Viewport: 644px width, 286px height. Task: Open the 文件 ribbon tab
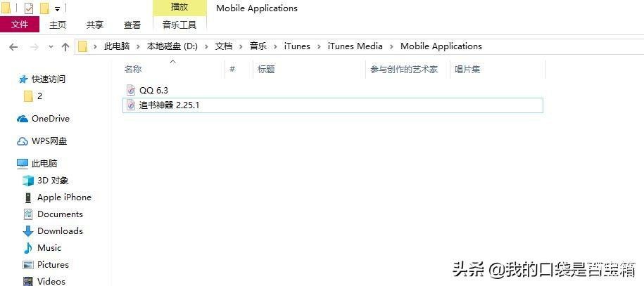coord(20,25)
